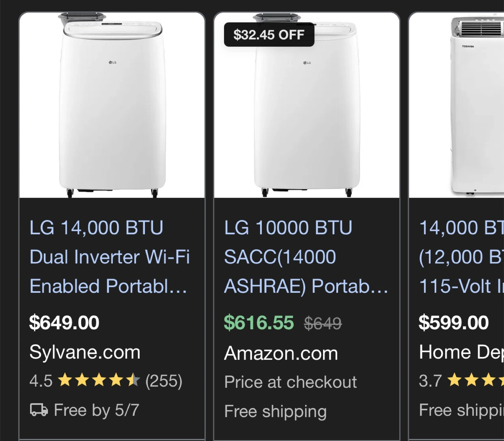Click the delivery truck icon
504x441 pixels.
[x=39, y=409]
